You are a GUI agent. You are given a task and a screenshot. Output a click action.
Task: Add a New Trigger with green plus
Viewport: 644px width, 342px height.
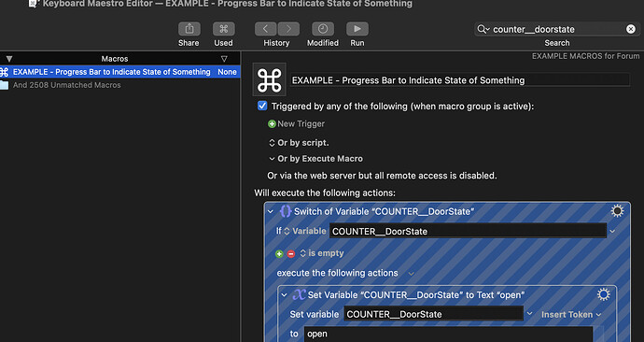point(272,123)
